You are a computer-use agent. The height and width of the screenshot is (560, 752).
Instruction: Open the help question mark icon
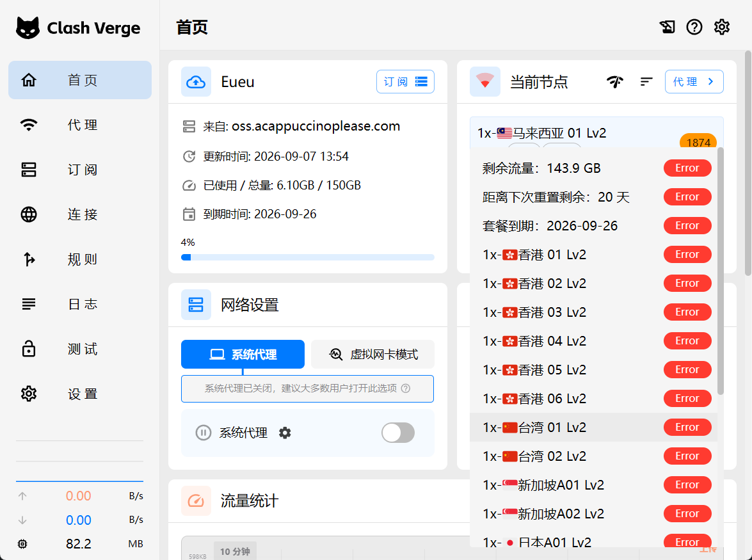click(x=694, y=28)
